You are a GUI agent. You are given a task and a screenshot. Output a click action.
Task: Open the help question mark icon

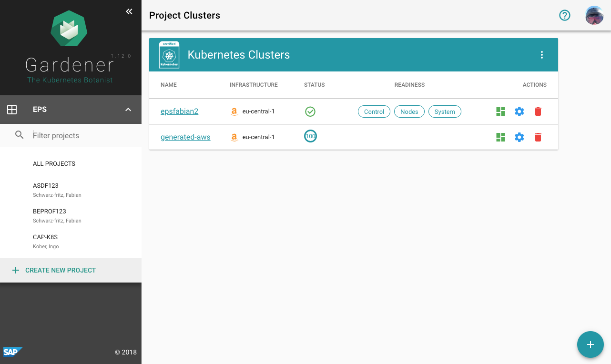(x=565, y=15)
